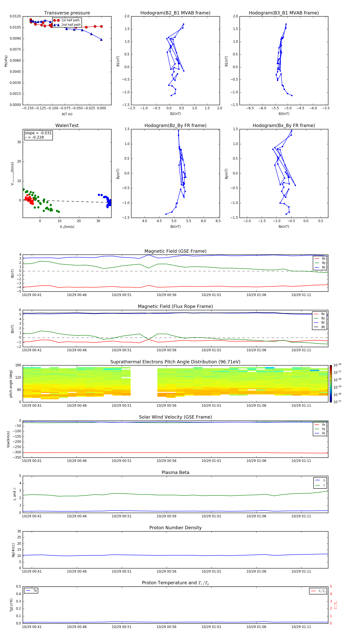Click the 'Vremaining(km/s)' y-axis label
351x644 pixels.
click(12, 173)
